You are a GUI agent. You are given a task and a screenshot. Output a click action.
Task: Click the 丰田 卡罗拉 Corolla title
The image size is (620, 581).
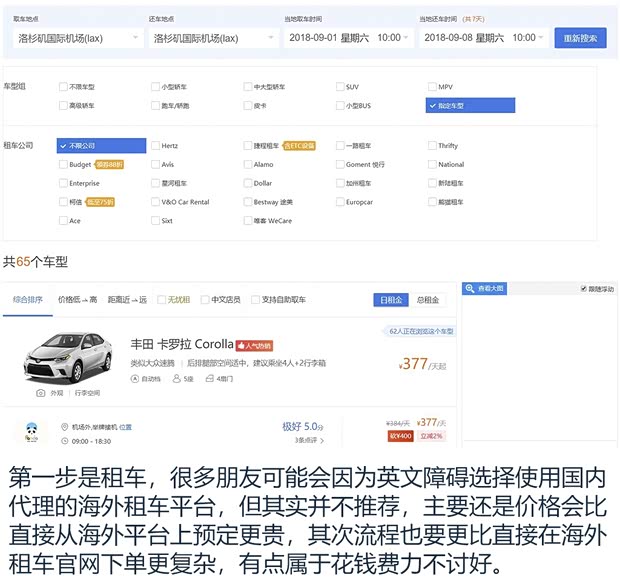[182, 344]
